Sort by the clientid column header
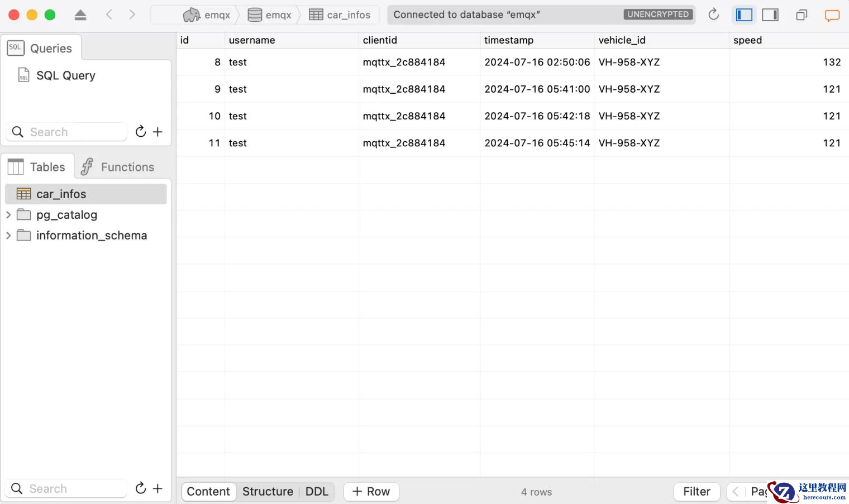Screen dimensions: 849x504 419,40
